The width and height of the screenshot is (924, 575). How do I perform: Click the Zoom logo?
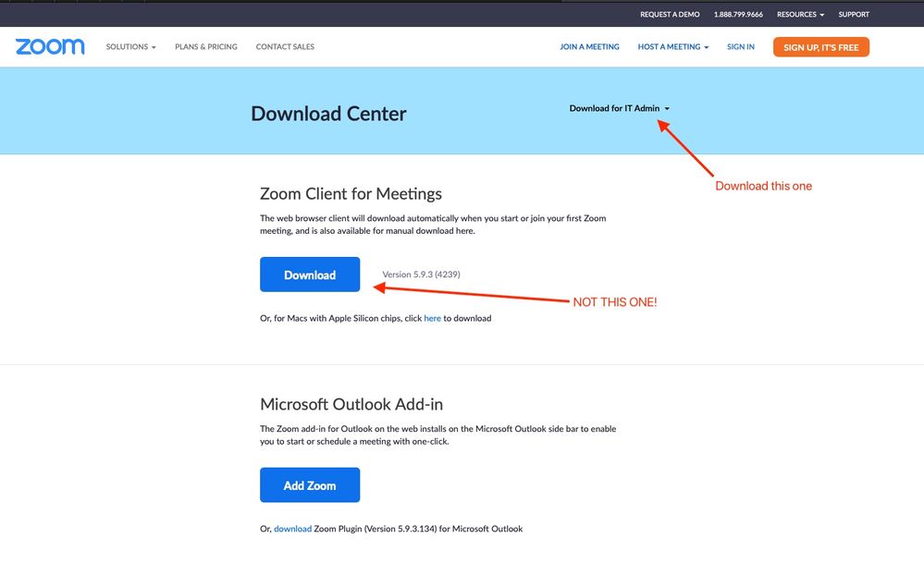pyautogui.click(x=50, y=46)
